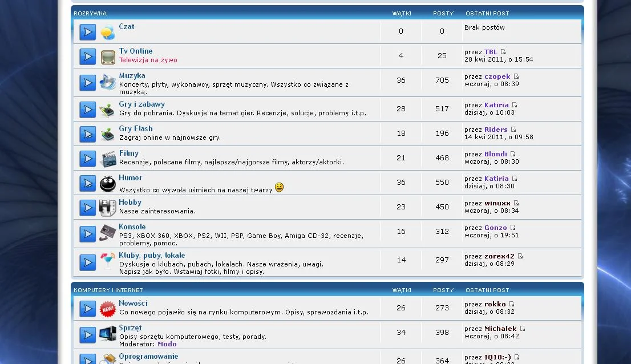Open moderator Modo's profile

pyautogui.click(x=167, y=344)
